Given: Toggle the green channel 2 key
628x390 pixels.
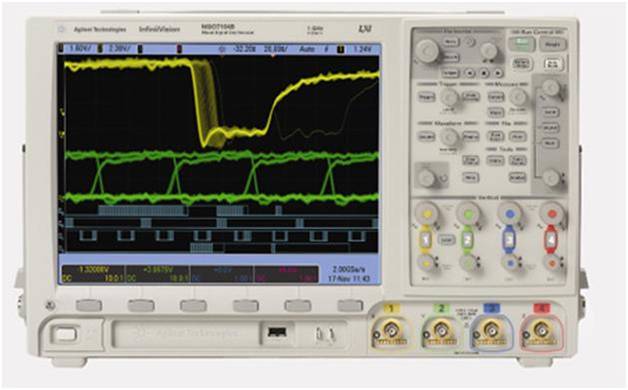Looking at the screenshot, I should point(468,239).
